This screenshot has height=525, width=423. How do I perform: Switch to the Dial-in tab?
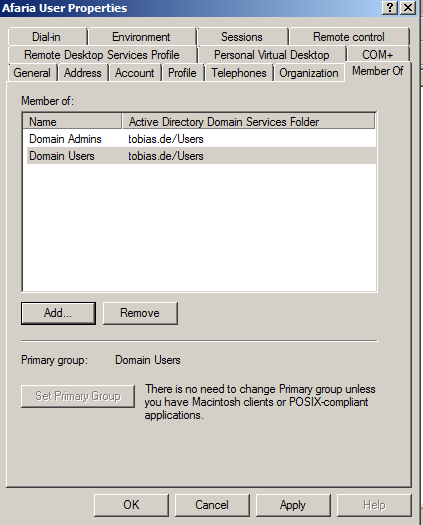(47, 37)
